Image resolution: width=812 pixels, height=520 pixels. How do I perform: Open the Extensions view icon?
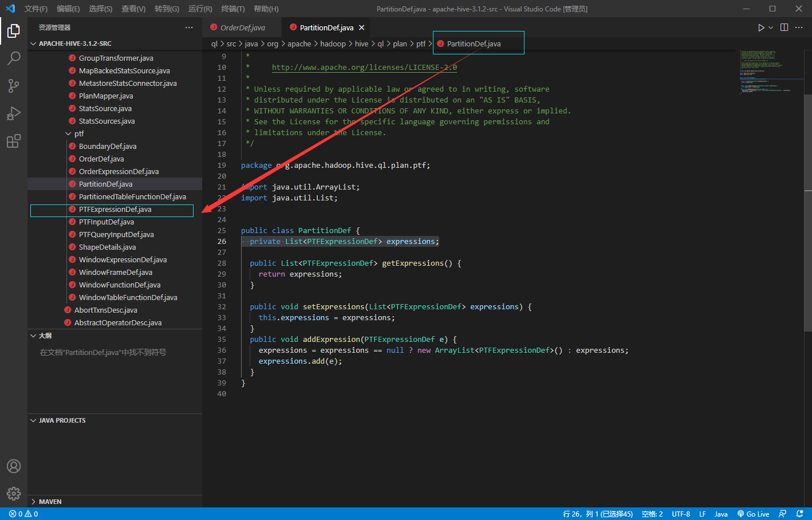click(x=14, y=141)
